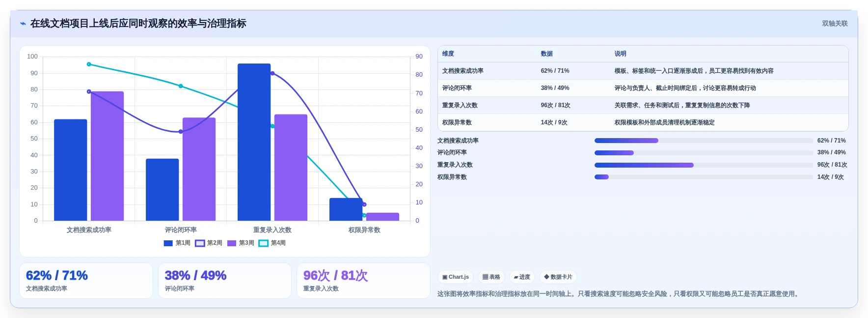The image size is (868, 318).
Task: Click the 第3周 bar for 评论闭环率
Action: (199, 169)
